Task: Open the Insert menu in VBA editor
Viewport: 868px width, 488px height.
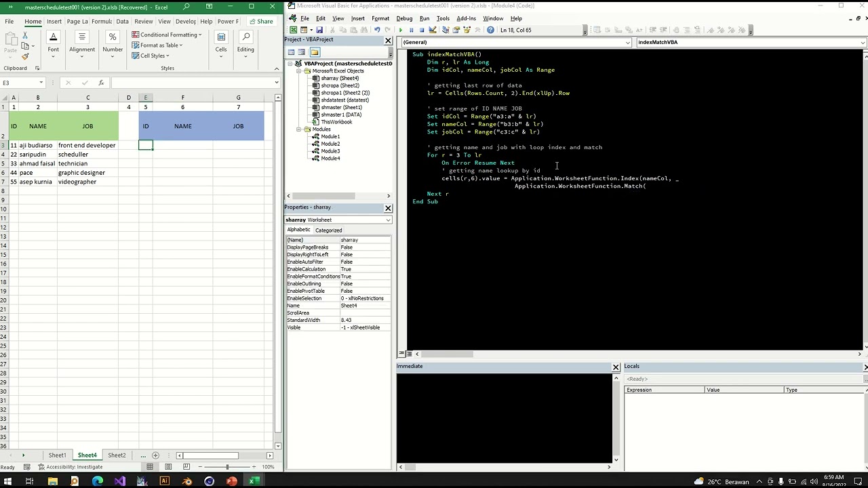Action: [x=357, y=18]
